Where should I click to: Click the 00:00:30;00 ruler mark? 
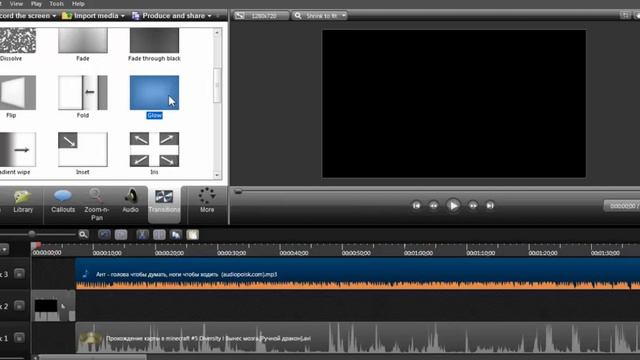231,253
